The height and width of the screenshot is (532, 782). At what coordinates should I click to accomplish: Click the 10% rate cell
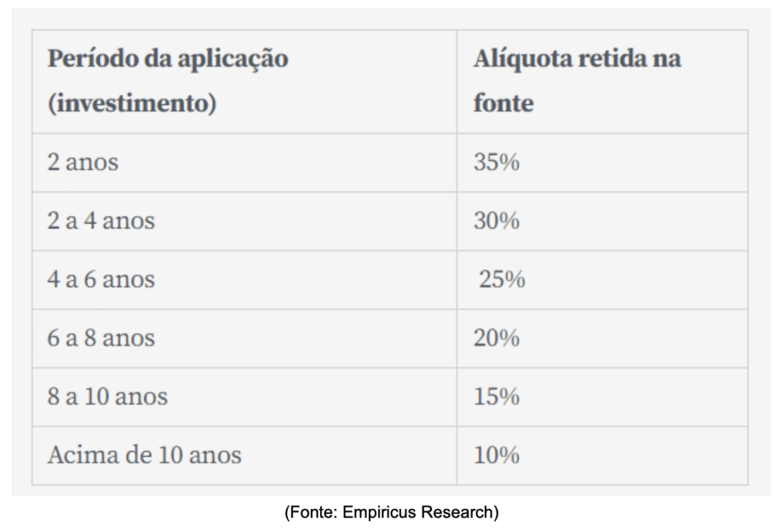(x=496, y=456)
